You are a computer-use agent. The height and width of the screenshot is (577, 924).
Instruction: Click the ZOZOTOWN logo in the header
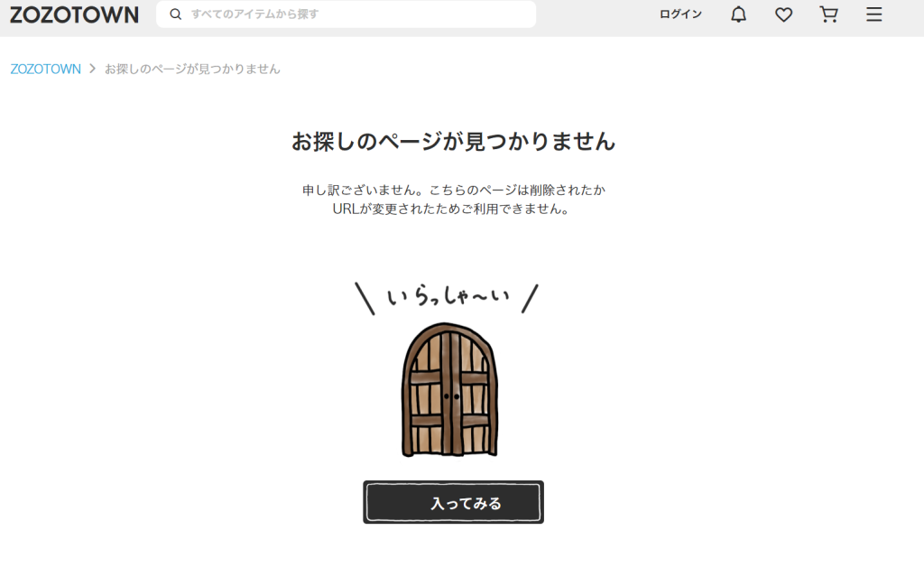coord(74,14)
